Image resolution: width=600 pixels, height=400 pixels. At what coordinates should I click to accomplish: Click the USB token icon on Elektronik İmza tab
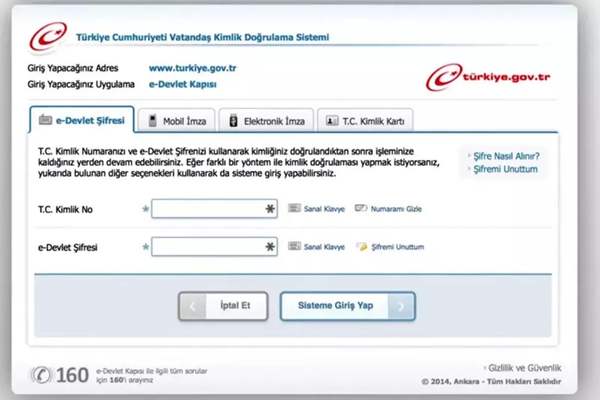(x=233, y=120)
